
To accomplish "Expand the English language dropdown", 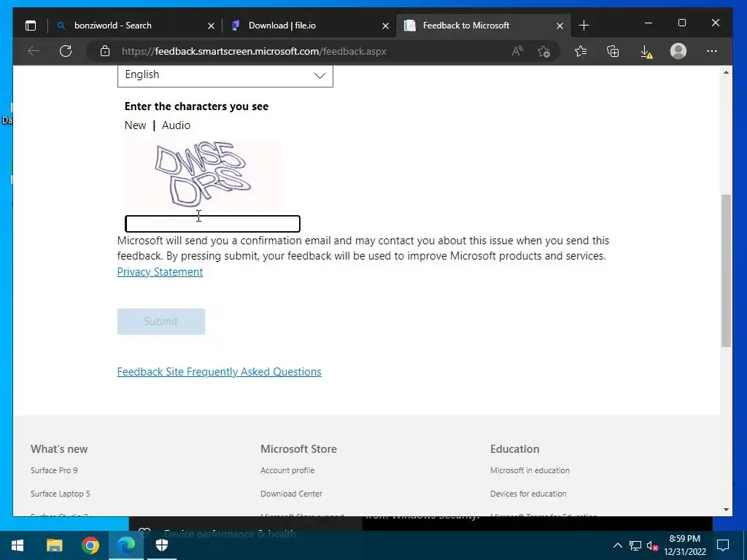I will (225, 75).
